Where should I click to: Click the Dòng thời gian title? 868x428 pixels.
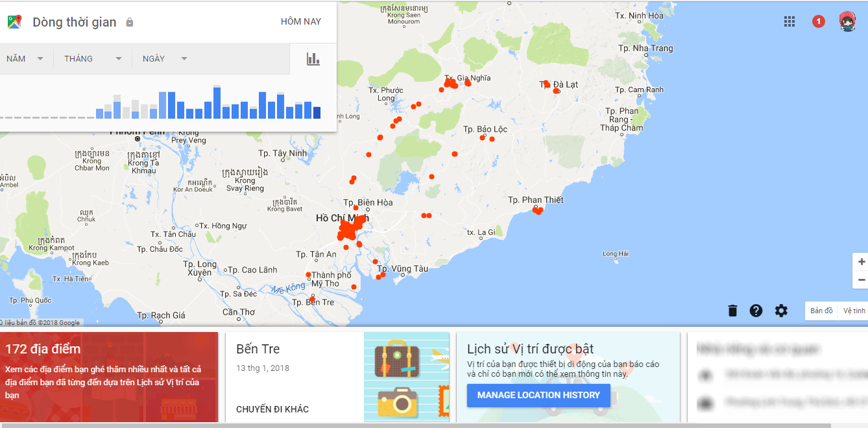pyautogui.click(x=75, y=22)
